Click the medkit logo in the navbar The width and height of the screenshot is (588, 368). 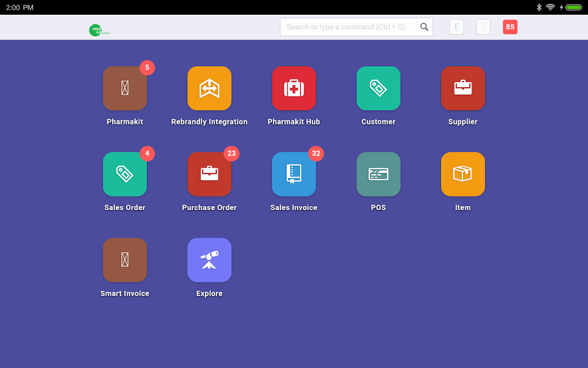[x=99, y=30]
